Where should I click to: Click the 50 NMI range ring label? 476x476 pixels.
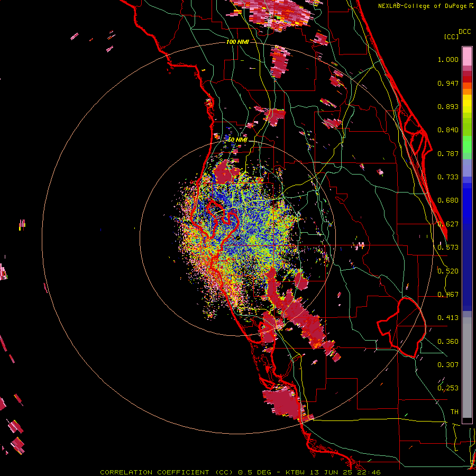237,140
